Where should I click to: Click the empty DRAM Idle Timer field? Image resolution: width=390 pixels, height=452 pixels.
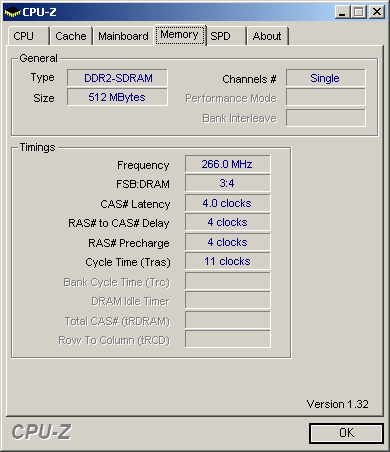(228, 300)
